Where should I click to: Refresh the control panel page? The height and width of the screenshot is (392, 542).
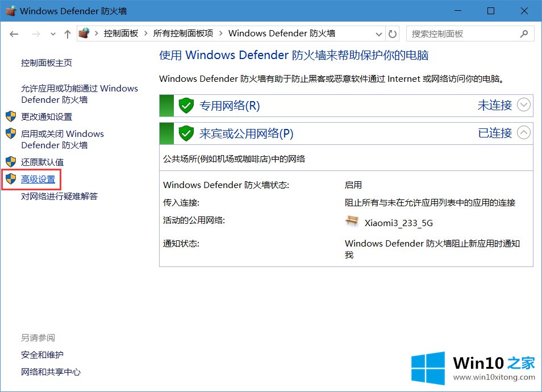coord(393,34)
